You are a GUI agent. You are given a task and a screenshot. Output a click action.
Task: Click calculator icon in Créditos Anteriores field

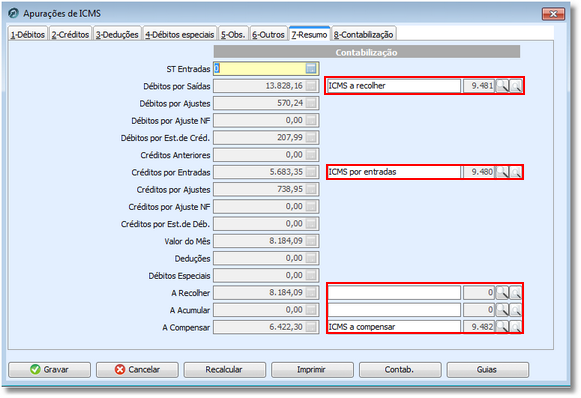coord(311,155)
